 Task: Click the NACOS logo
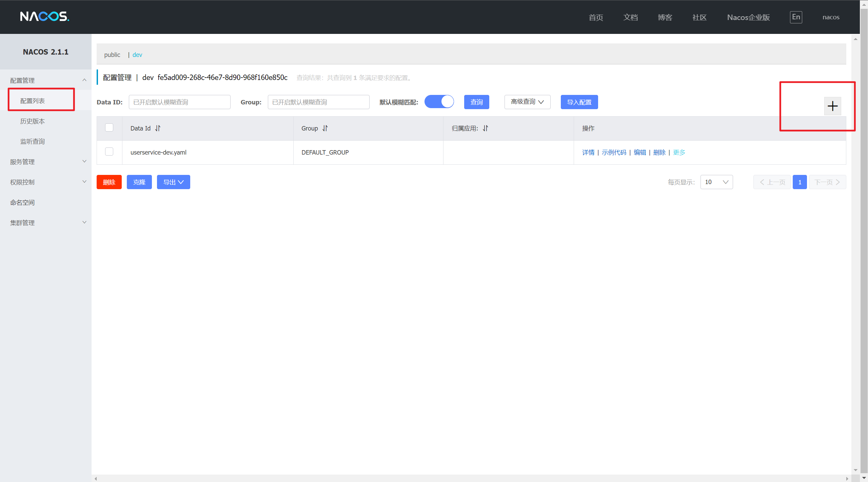pos(44,16)
